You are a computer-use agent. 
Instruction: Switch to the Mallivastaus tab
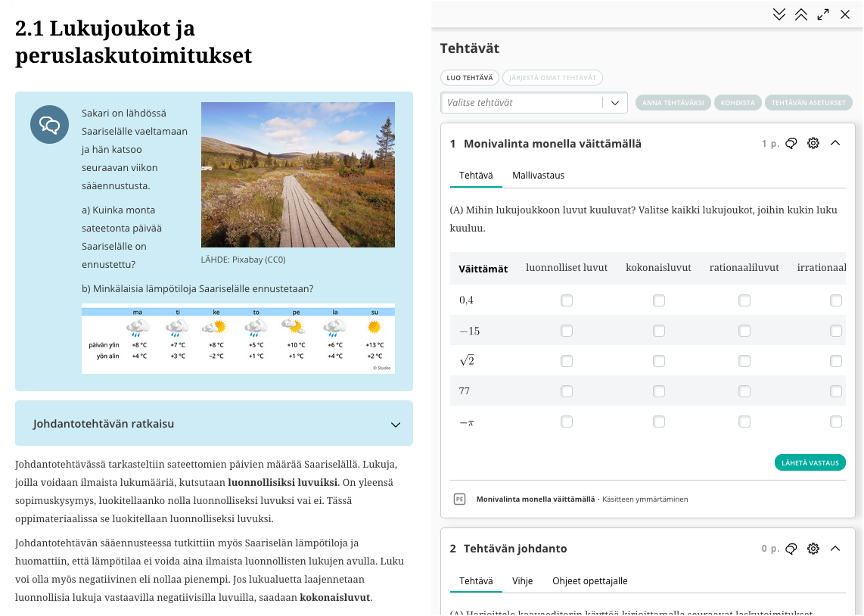coord(538,176)
